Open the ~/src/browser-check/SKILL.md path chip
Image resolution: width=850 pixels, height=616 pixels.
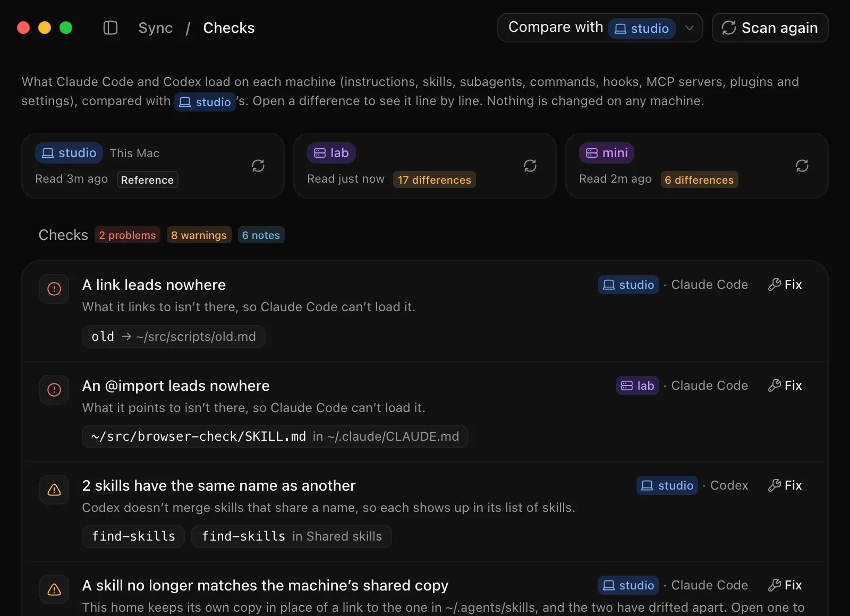pyautogui.click(x=275, y=437)
